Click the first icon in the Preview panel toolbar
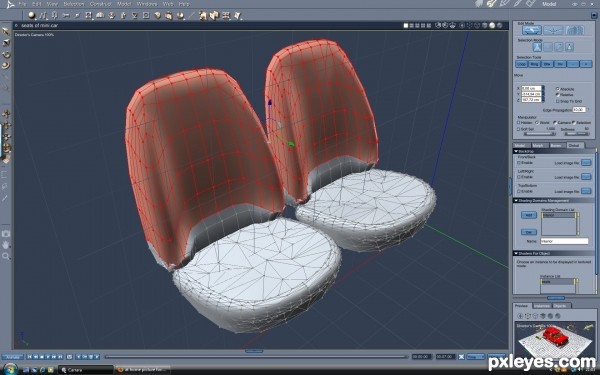600x375 pixels. coord(520,316)
